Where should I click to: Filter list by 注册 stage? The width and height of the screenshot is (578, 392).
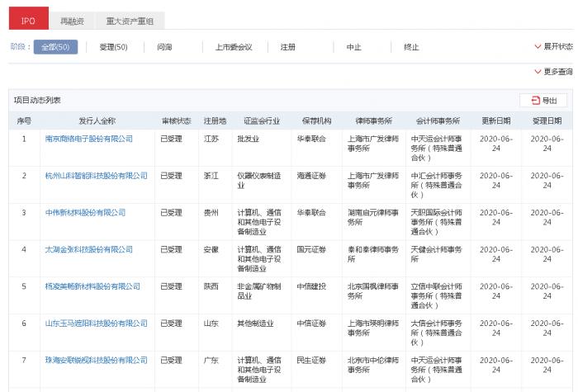click(288, 47)
